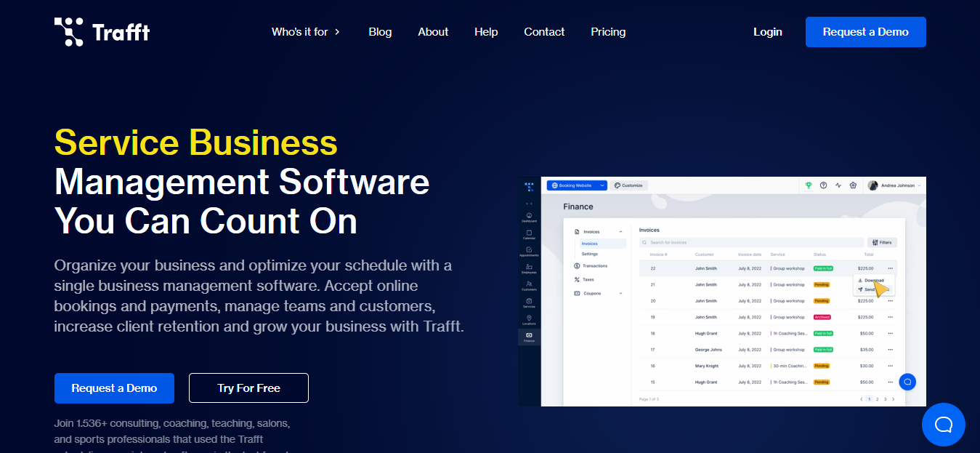The image size is (980, 453).
Task: Choose Download from the invoice context menu
Action: (873, 281)
